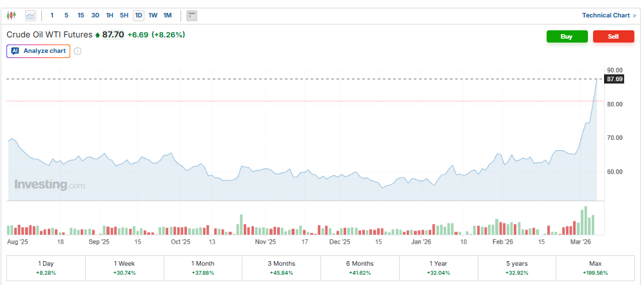Switch to the 1 Week range tab
Screen dimensions: 644x285
[x=124, y=267]
